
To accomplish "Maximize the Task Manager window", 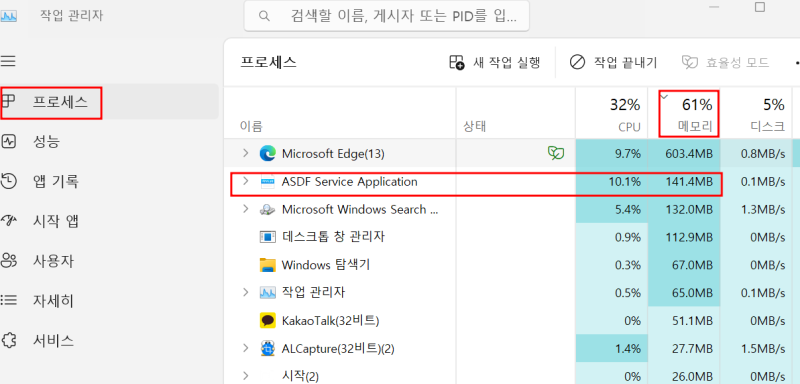I will [760, 7].
